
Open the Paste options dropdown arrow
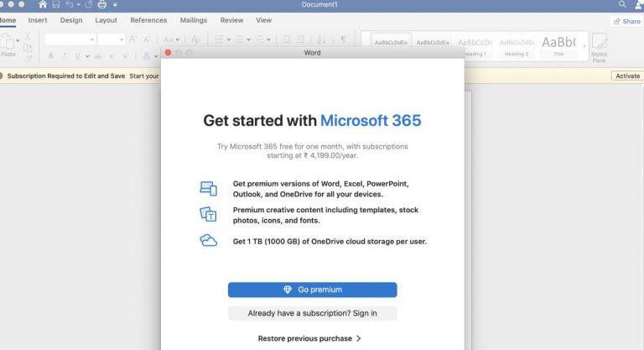click(18, 40)
